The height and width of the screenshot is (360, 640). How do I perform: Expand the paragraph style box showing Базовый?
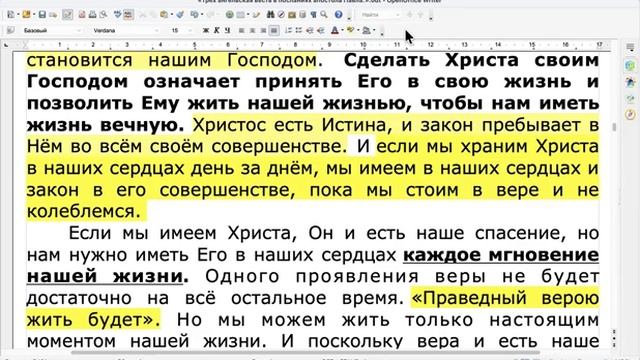pyautogui.click(x=79, y=31)
